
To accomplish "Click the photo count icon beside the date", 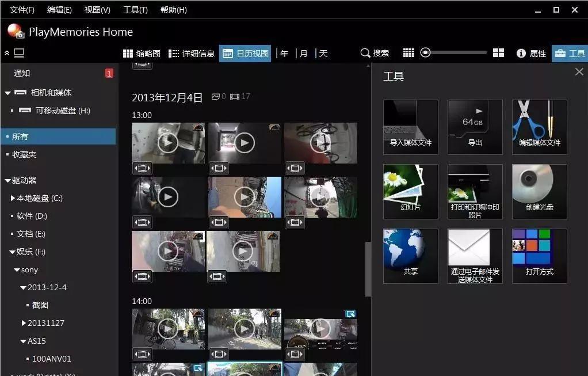I will coord(216,97).
